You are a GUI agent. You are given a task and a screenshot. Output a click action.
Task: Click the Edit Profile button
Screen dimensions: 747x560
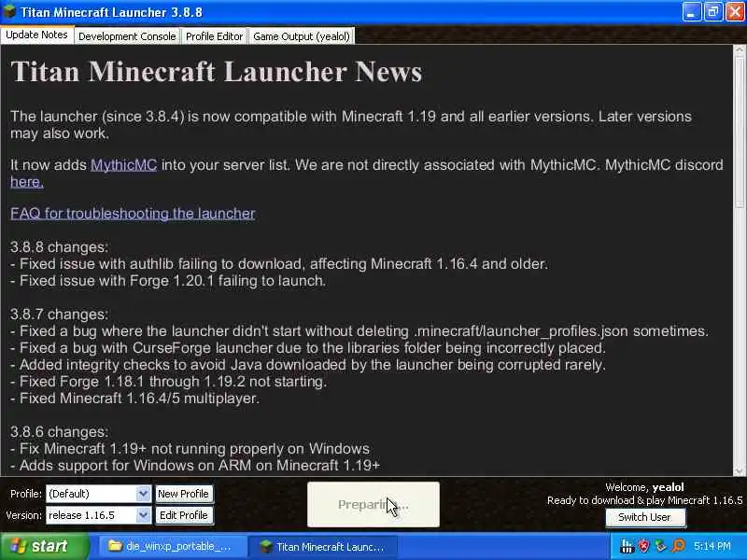pos(183,515)
